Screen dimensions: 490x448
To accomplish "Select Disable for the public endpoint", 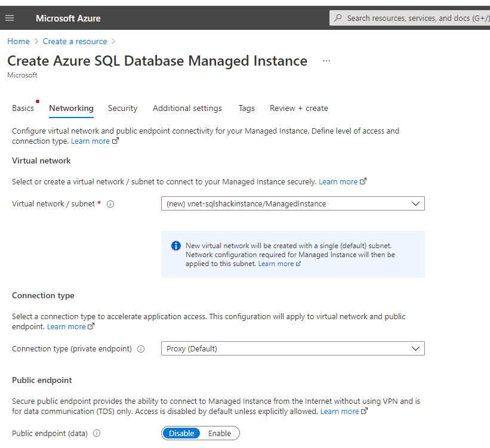I will click(181, 433).
